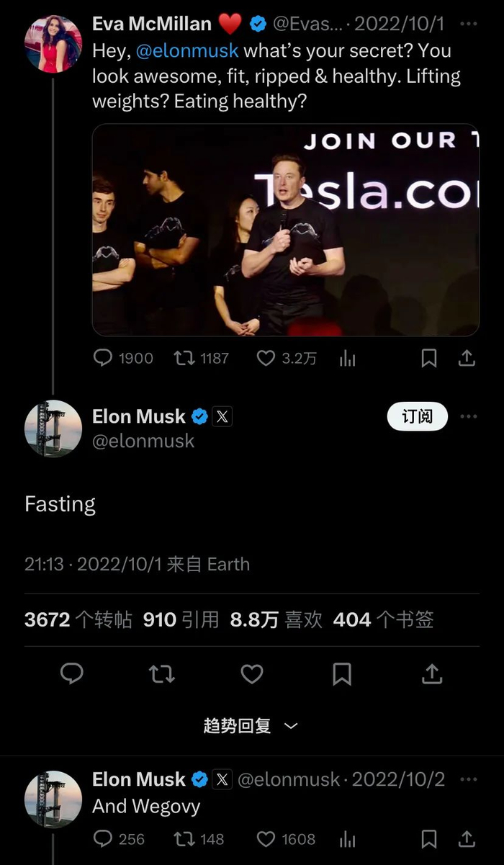Like the Fasting tweet

coord(251,674)
